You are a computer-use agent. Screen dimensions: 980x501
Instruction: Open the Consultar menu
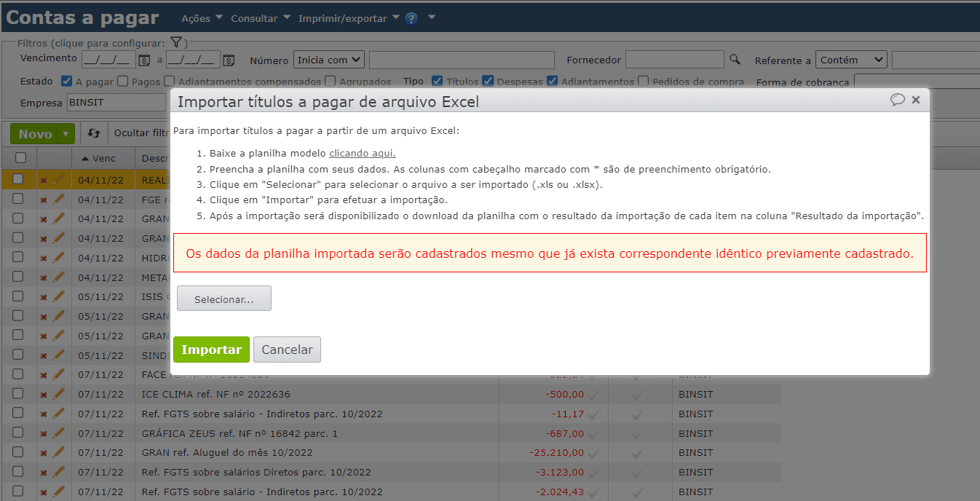(x=261, y=18)
